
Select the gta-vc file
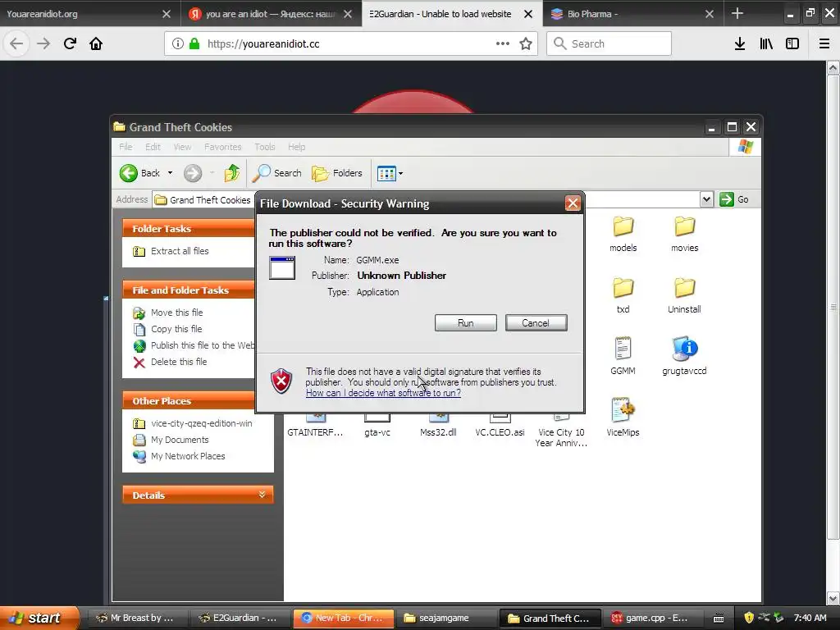[377, 427]
